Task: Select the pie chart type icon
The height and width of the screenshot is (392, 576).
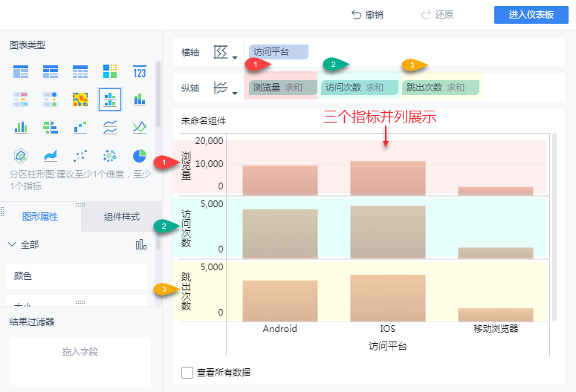Action: coord(139,156)
